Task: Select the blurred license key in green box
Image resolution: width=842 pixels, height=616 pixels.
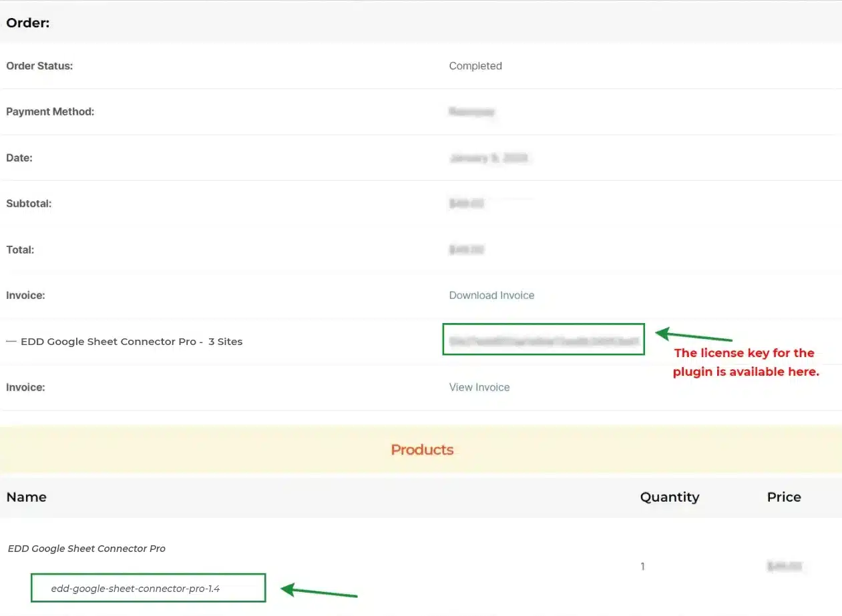Action: point(543,340)
